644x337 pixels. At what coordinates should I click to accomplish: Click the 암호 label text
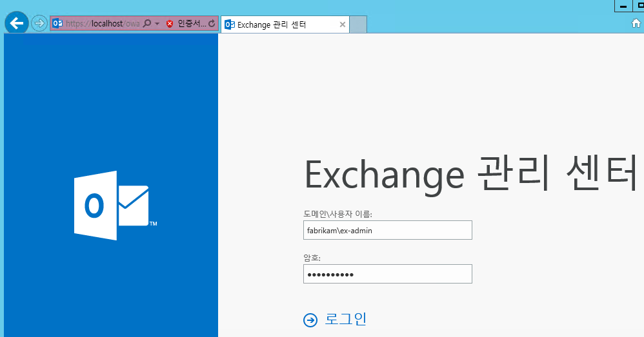312,258
